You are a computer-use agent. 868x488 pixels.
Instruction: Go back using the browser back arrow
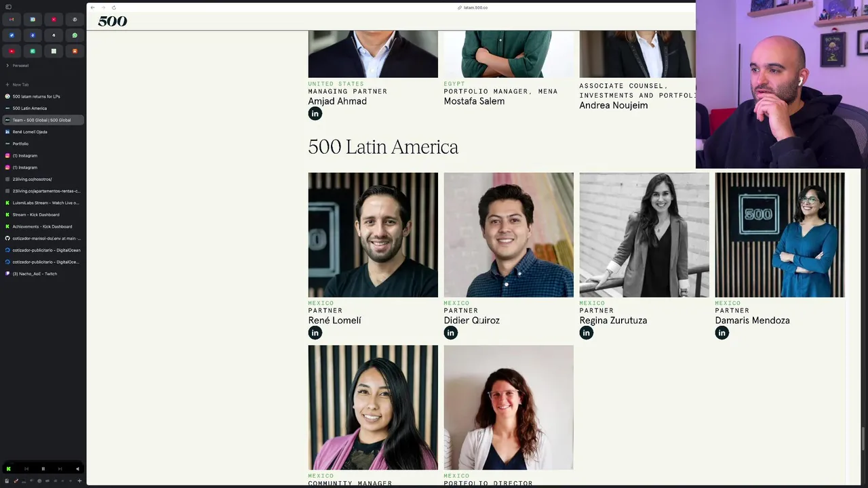click(93, 7)
